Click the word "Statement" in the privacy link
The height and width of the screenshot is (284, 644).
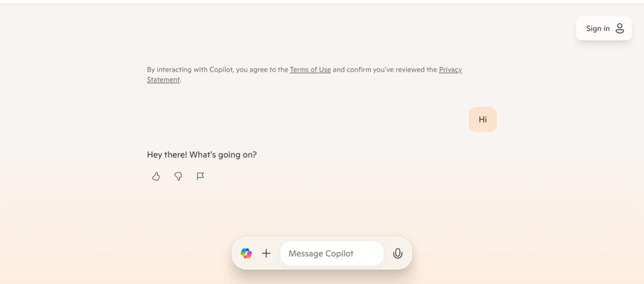tap(164, 80)
